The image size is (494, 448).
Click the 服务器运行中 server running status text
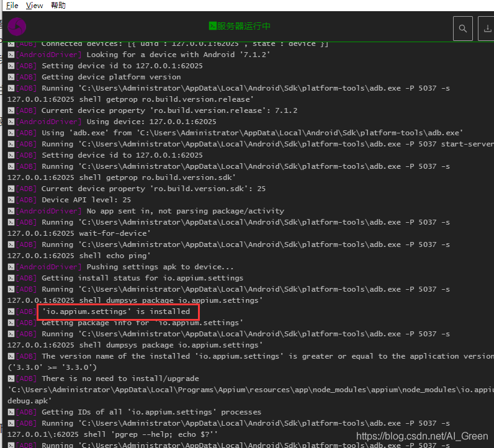pyautogui.click(x=243, y=26)
